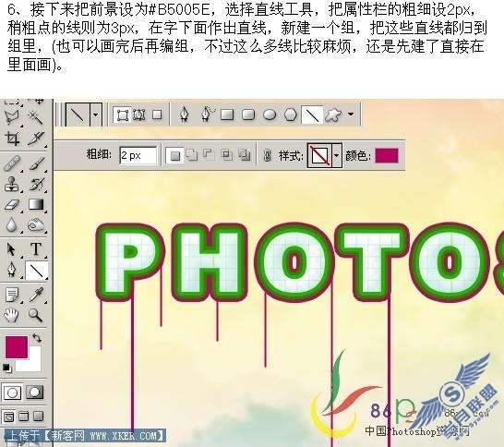Switch to Full Screen mode
Viewport: 504px width, 447px height.
coord(38,417)
